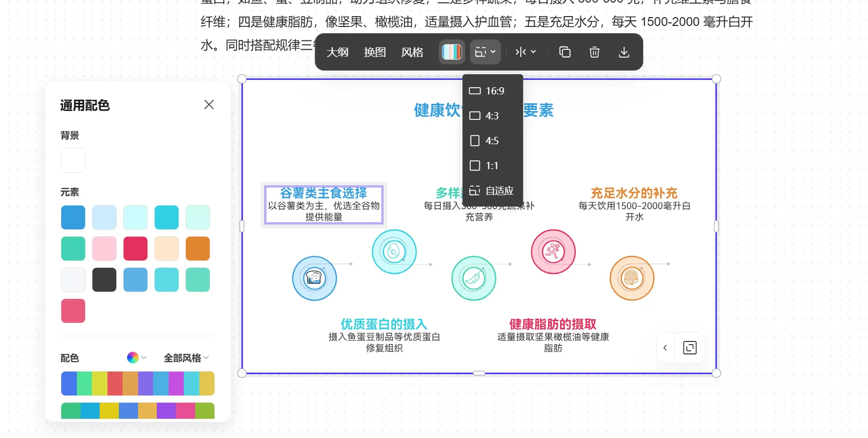Click the duplicate copy icon in toolbar
The height and width of the screenshot is (438, 868).
click(x=564, y=52)
